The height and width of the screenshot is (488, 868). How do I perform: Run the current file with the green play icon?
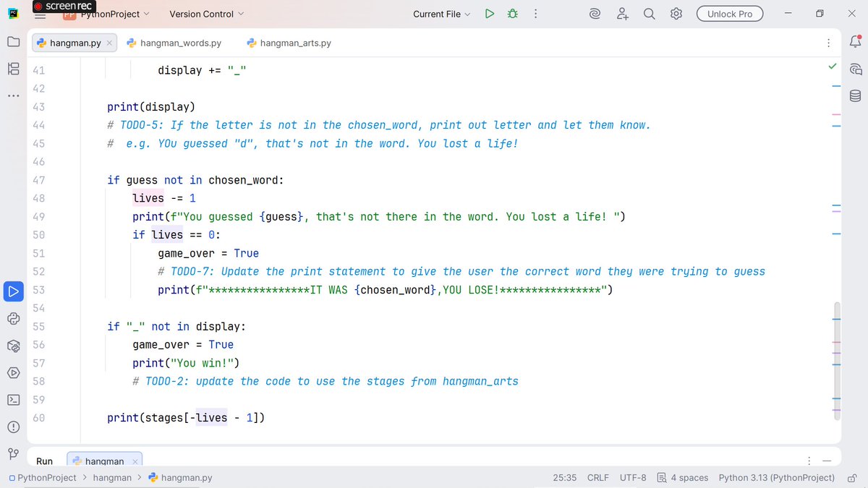(x=490, y=14)
